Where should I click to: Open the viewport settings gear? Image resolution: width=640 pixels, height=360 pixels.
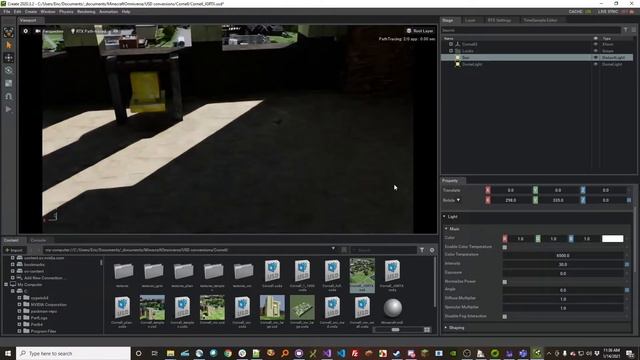pyautogui.click(x=26, y=31)
